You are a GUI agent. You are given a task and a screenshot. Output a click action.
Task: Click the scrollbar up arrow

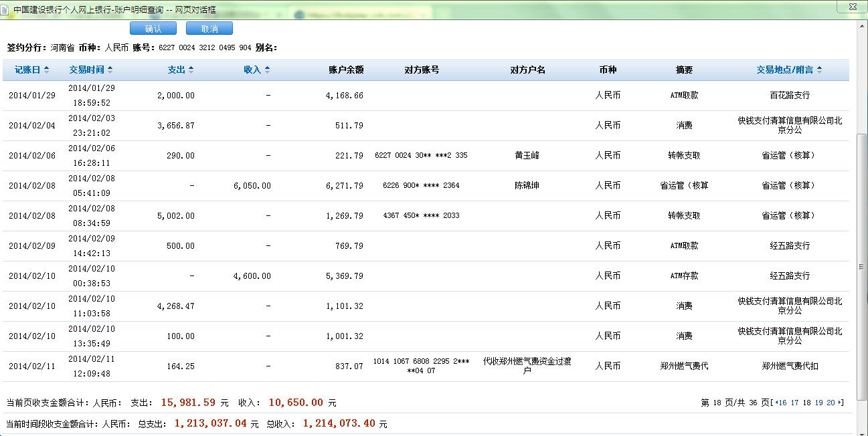[x=862, y=26]
